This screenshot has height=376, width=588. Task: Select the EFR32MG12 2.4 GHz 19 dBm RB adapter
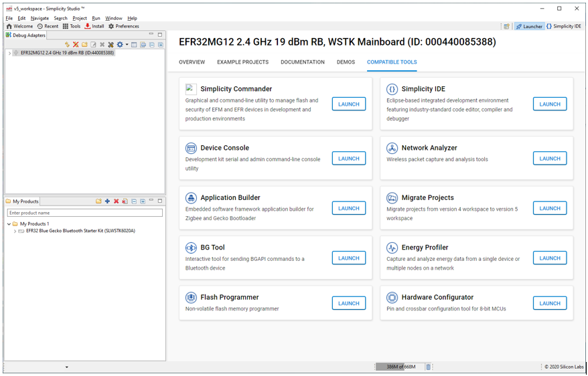[x=67, y=53]
